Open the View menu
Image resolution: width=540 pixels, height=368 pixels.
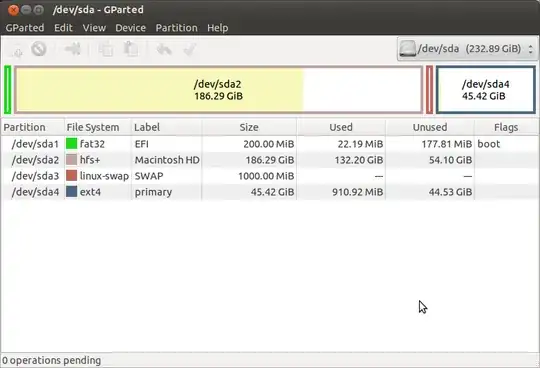(x=94, y=28)
